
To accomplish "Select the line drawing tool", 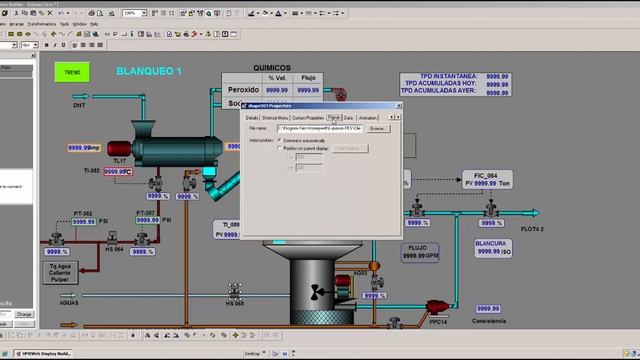I will click(x=36, y=34).
